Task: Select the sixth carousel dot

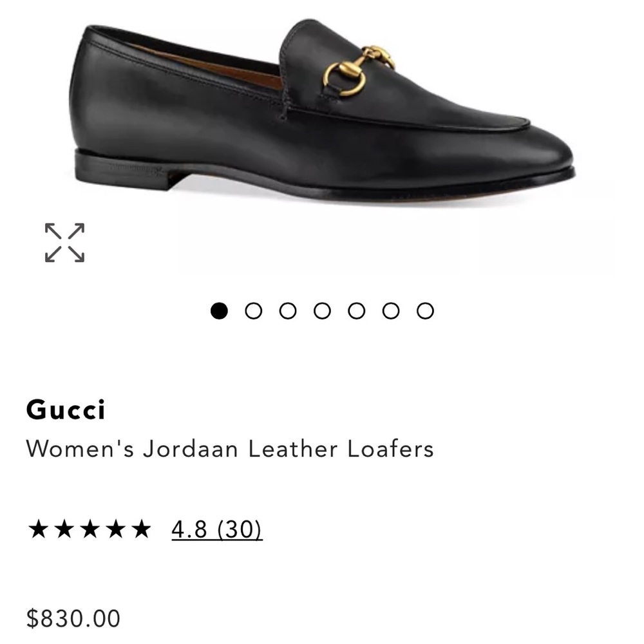Action: click(390, 310)
